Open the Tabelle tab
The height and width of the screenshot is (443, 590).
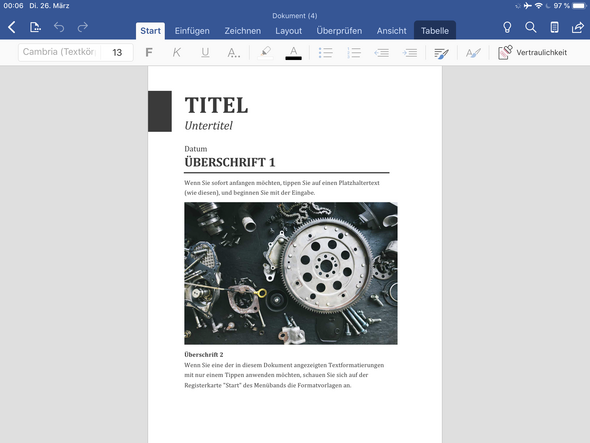(435, 30)
